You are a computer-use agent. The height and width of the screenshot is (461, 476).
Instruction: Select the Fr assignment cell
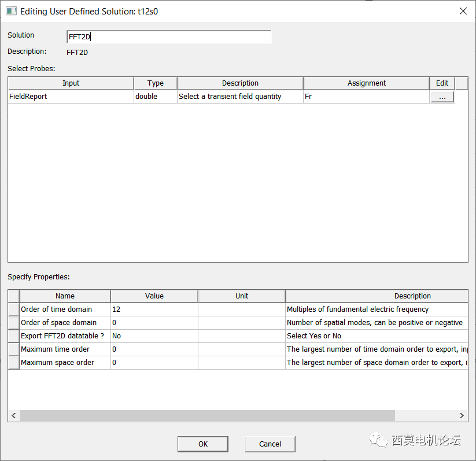[x=367, y=96]
